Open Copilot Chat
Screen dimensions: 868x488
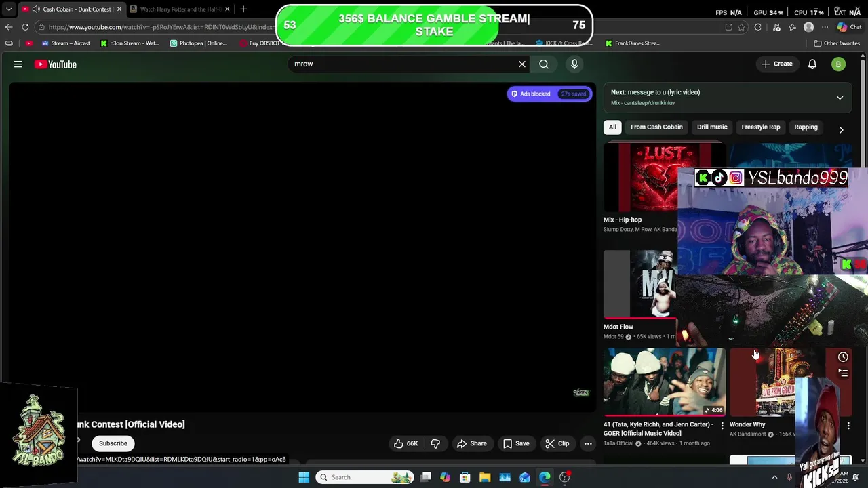[x=848, y=27]
